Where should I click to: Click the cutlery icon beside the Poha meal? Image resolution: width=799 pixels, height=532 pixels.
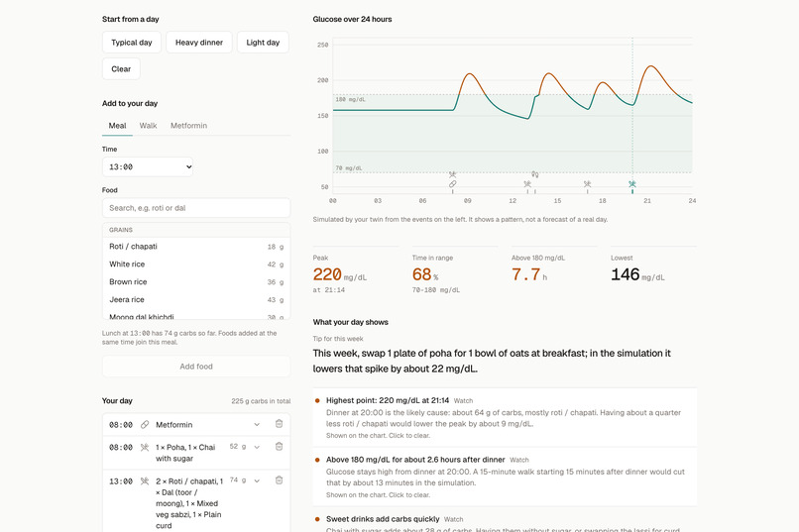[x=145, y=448]
